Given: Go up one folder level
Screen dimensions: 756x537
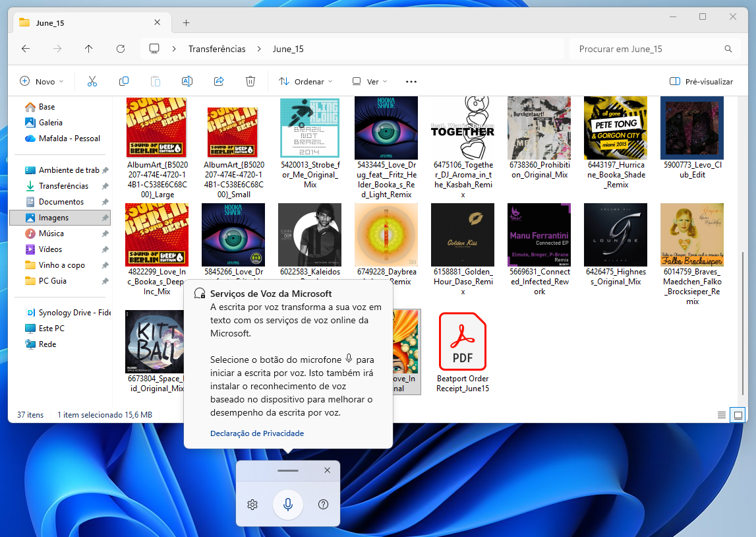Looking at the screenshot, I should (89, 49).
